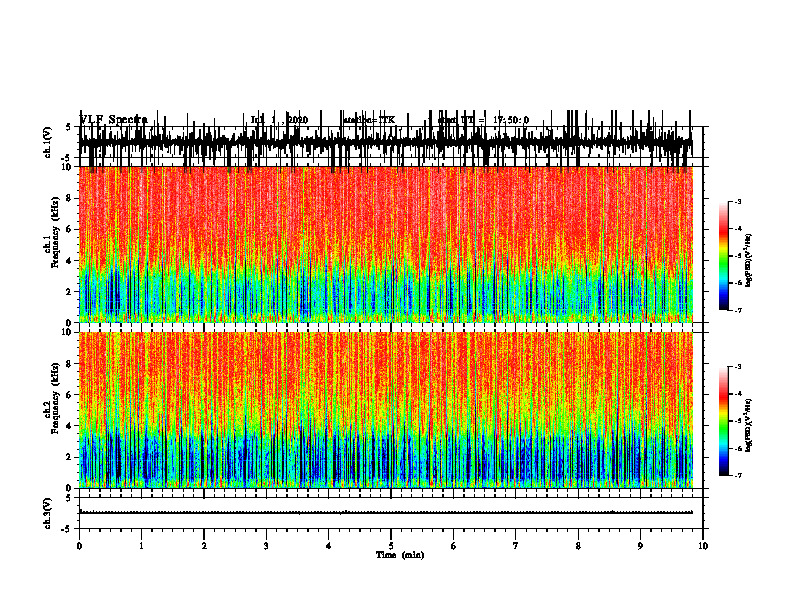Click "-5" on the ch.2 color bar

pos(738,421)
